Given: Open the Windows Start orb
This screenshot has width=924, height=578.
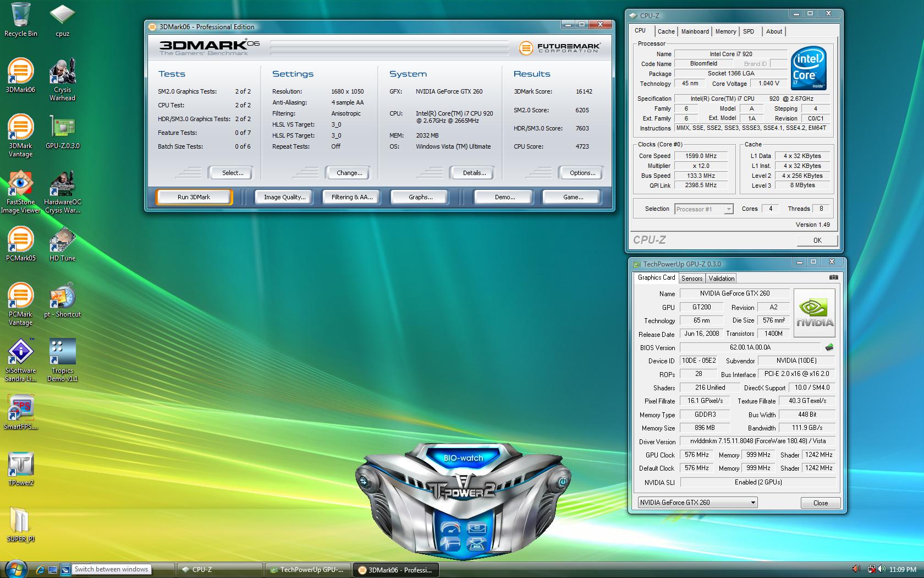Looking at the screenshot, I should [x=15, y=569].
